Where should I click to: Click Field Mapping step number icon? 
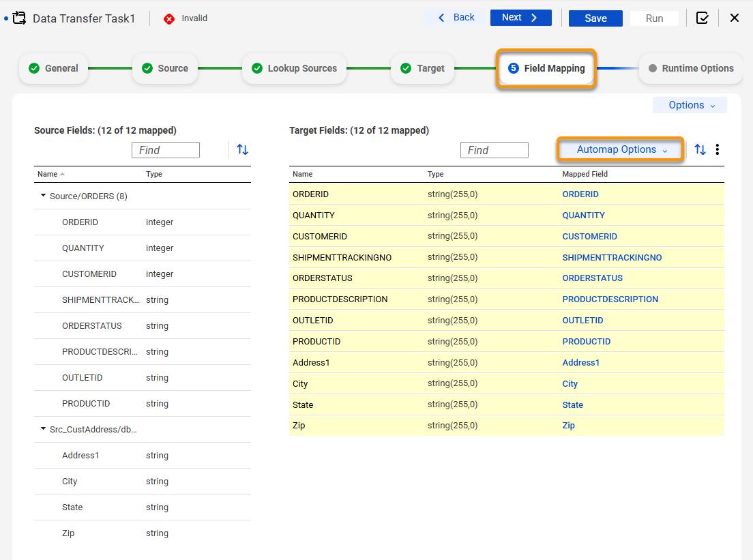coord(514,68)
